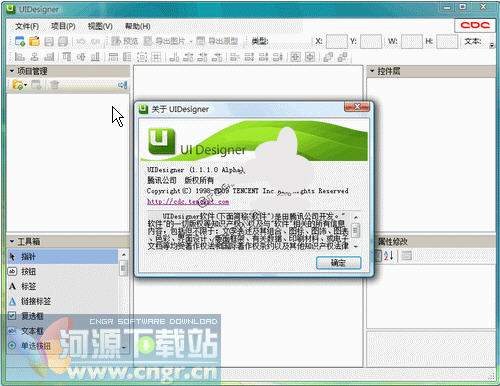Click the New file icon in the toolbar
The image size is (500, 386).
click(x=20, y=41)
